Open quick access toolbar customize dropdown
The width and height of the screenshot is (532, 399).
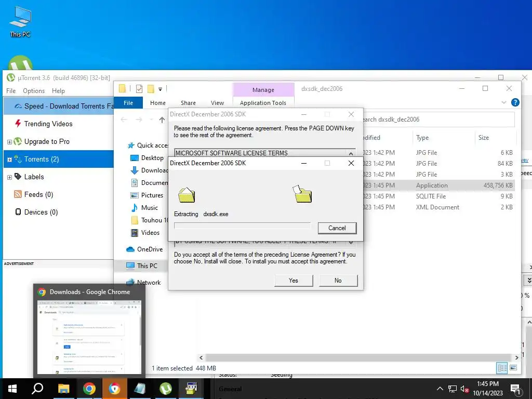[160, 89]
